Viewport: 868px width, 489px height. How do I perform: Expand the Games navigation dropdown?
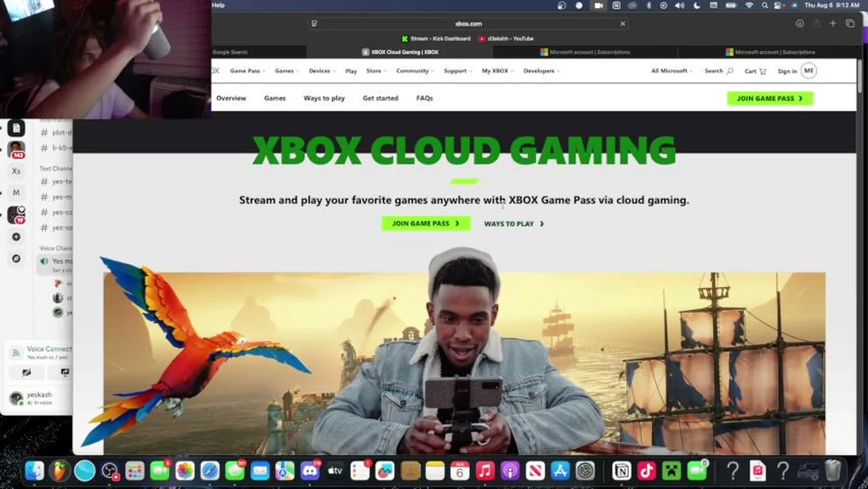click(287, 71)
